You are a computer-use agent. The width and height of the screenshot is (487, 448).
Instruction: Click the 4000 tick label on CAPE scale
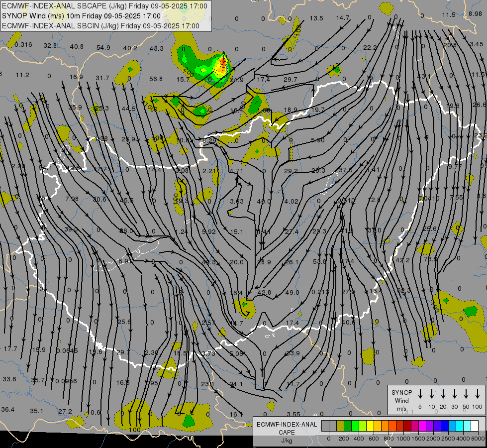[x=463, y=439]
